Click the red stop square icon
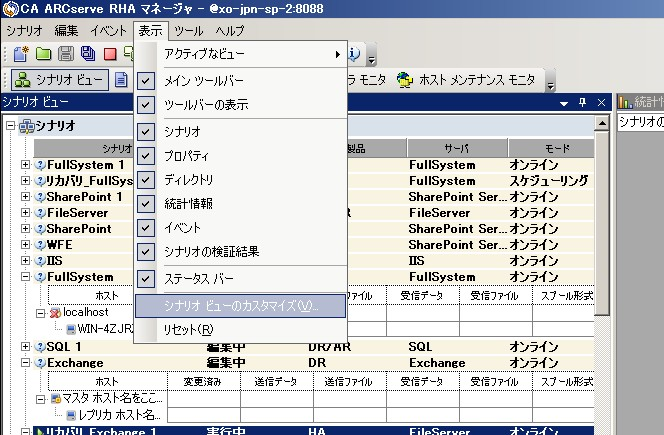664x435 pixels. click(x=110, y=54)
